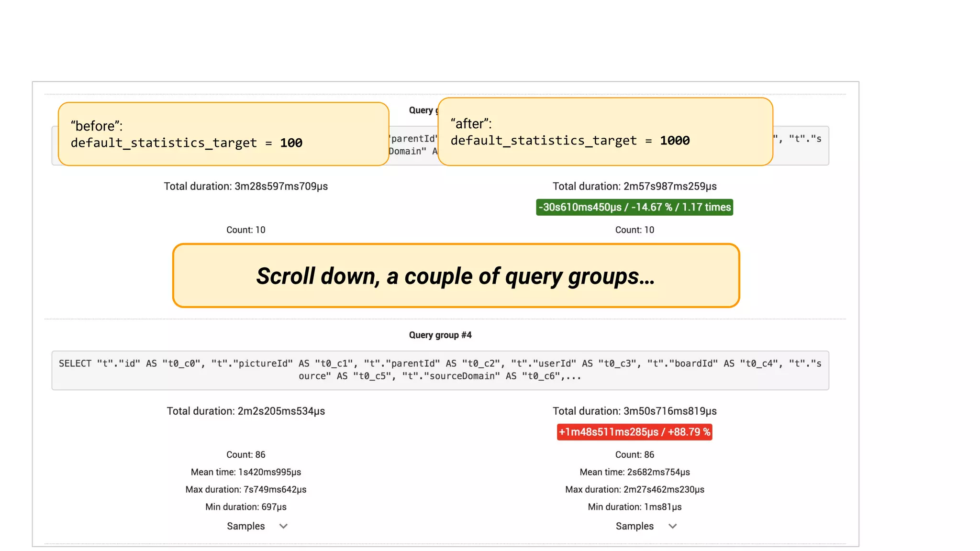
Task: Click the red +88.79 % regression badge
Action: coord(635,432)
